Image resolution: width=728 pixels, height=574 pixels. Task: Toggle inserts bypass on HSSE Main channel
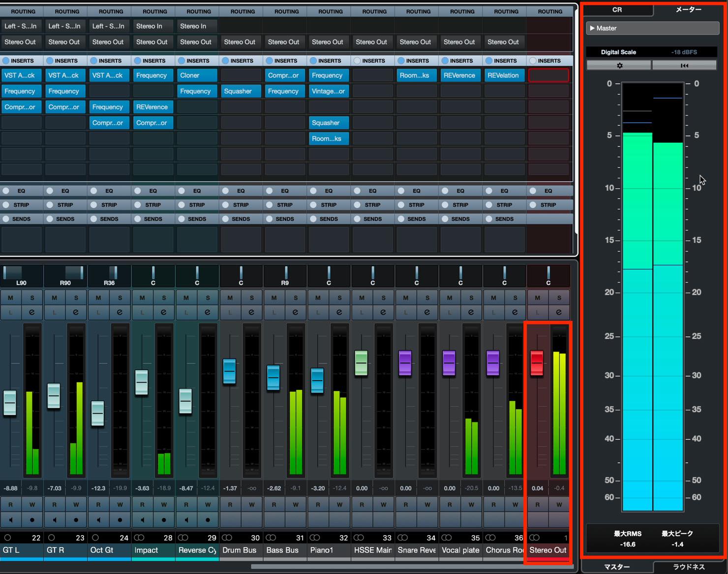coord(357,61)
